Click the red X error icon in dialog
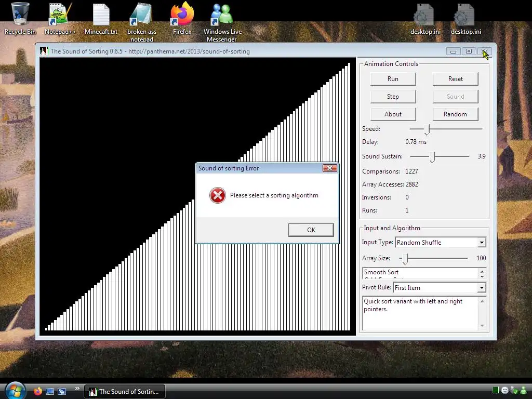This screenshot has width=532, height=399. pos(218,195)
